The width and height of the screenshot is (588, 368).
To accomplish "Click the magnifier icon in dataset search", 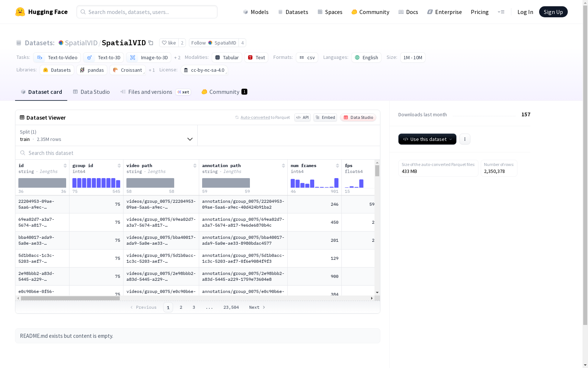I will pos(23,153).
